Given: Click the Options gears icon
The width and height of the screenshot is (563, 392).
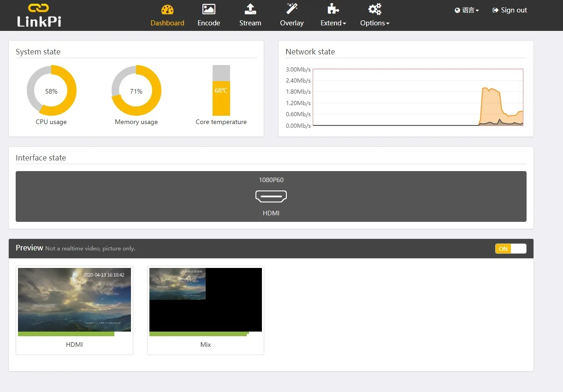Looking at the screenshot, I should [x=375, y=9].
